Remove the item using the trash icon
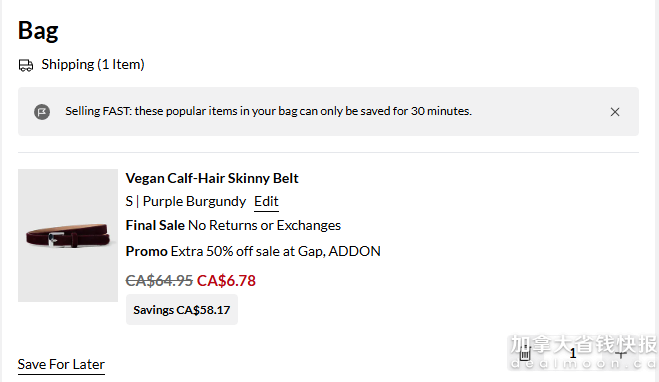This screenshot has width=659, height=382. coord(525,353)
